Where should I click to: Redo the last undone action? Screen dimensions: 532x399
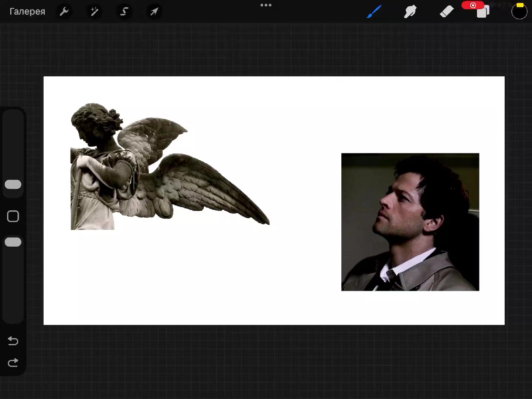pyautogui.click(x=13, y=363)
